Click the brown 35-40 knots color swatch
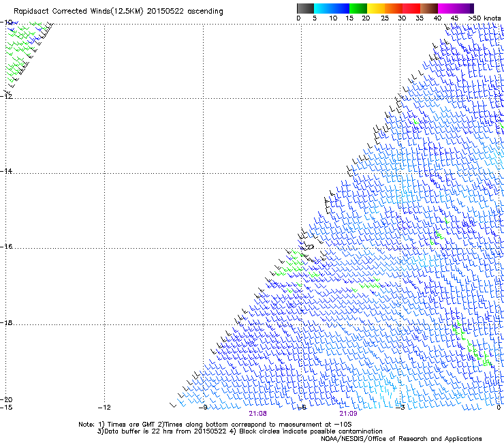 [x=429, y=8]
